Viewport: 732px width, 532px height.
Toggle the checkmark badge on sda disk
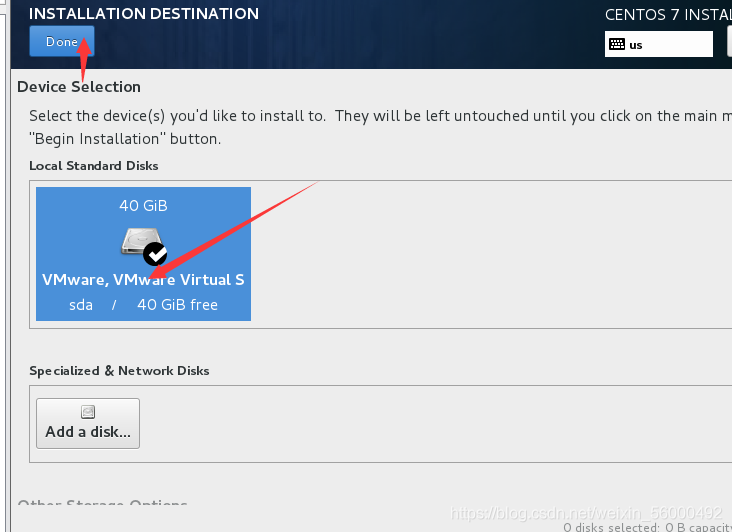tap(155, 253)
